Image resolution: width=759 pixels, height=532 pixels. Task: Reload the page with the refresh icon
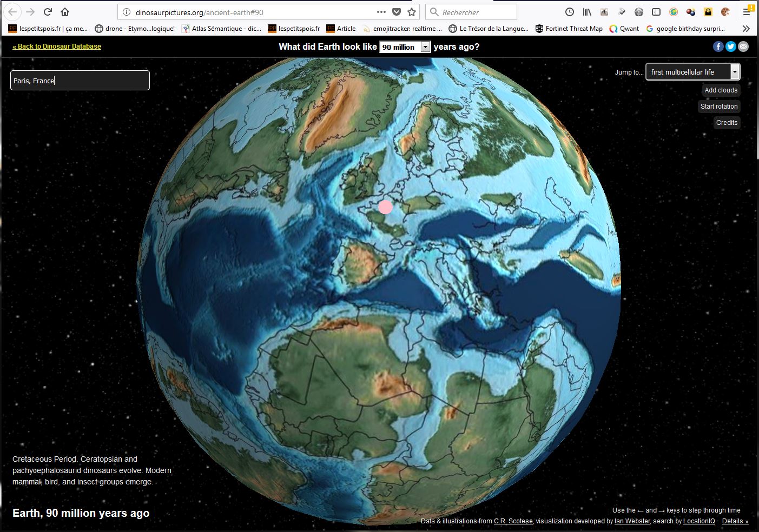pyautogui.click(x=48, y=12)
